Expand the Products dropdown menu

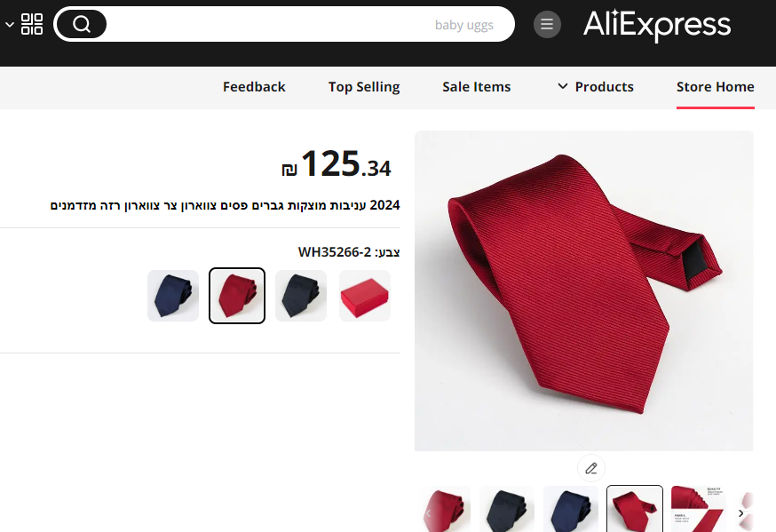(596, 87)
